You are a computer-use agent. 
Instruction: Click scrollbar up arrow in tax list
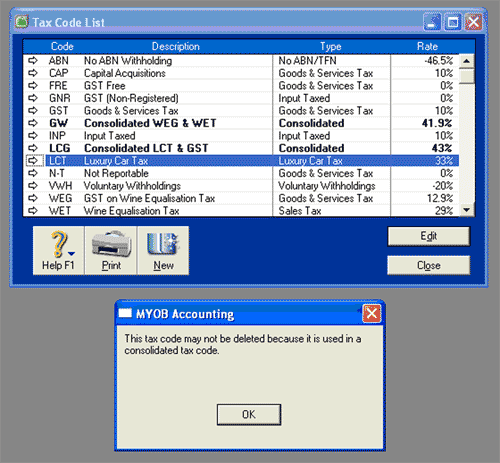pos(467,61)
